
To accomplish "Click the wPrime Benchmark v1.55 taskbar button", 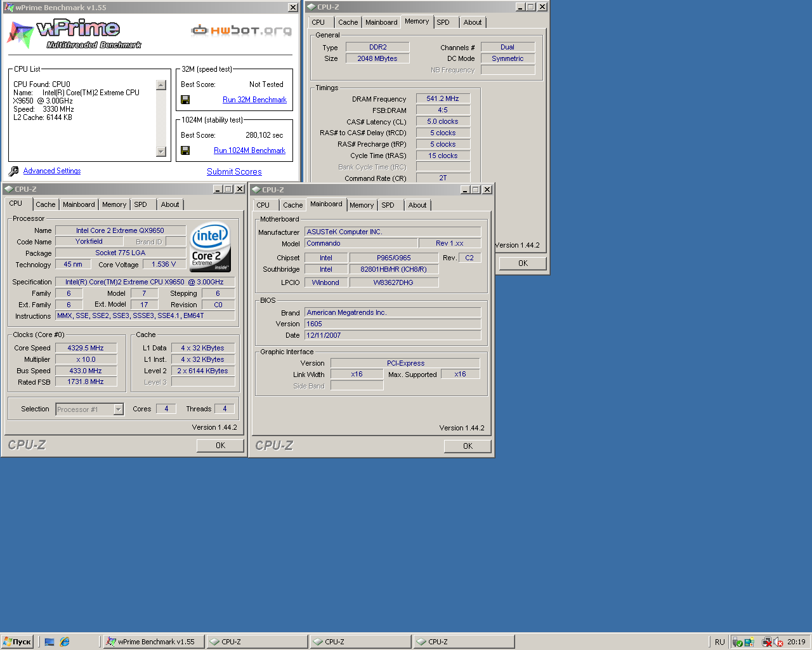I will (x=154, y=642).
